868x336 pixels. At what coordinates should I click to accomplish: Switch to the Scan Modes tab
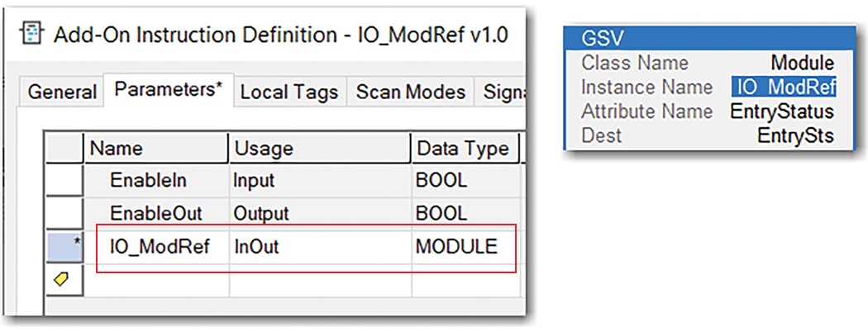coord(411,92)
